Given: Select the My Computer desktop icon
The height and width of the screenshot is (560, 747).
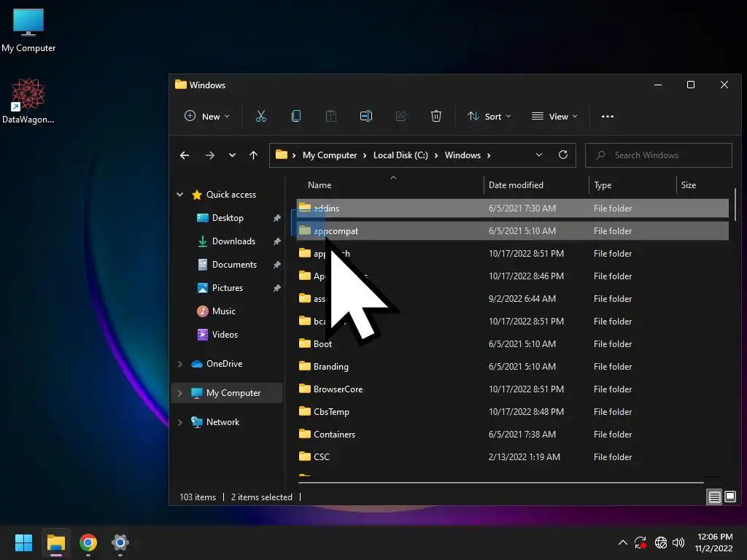Looking at the screenshot, I should pyautogui.click(x=28, y=30).
